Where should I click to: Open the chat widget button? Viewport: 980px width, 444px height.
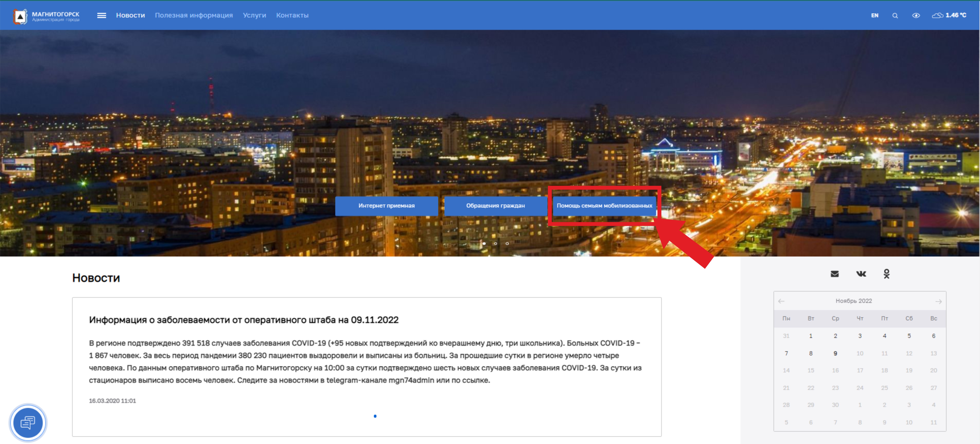coord(28,423)
